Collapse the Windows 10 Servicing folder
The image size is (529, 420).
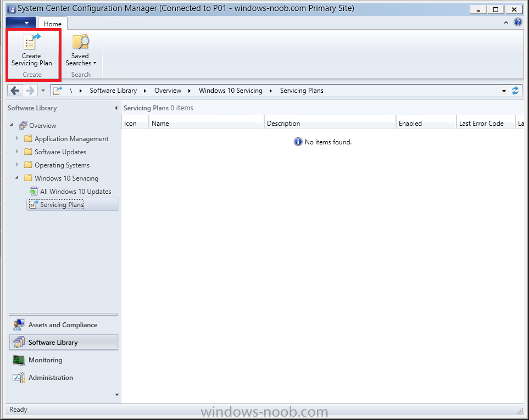pyautogui.click(x=17, y=178)
